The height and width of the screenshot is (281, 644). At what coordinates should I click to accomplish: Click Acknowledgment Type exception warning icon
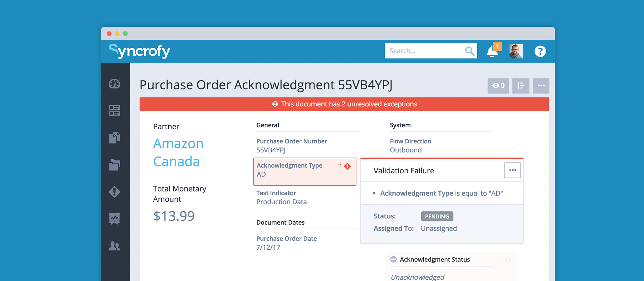coord(347,166)
